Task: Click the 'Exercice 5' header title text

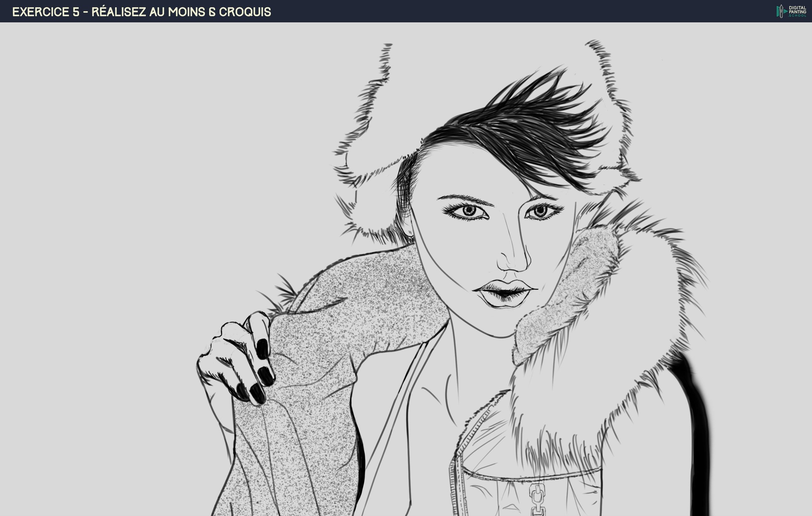Action: click(45, 12)
